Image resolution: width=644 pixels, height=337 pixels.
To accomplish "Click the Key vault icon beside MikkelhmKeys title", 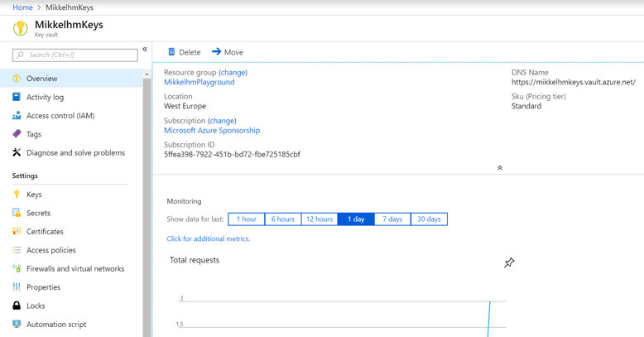I will coord(20,29).
